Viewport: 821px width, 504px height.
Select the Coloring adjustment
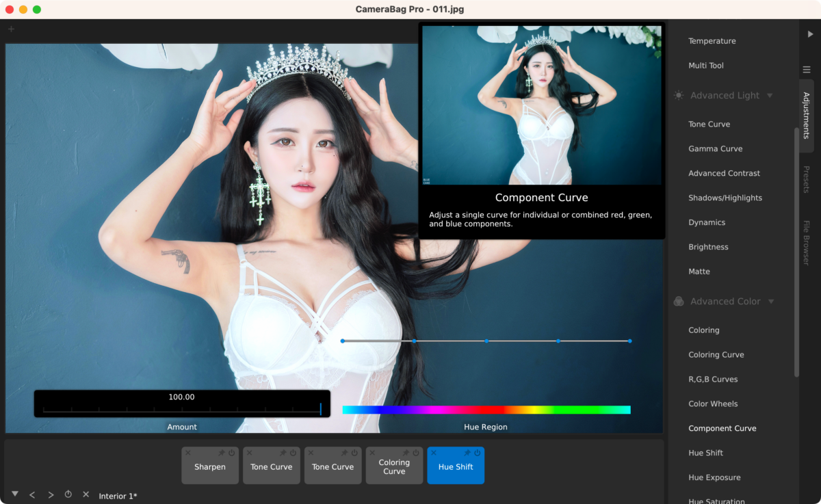tap(704, 330)
